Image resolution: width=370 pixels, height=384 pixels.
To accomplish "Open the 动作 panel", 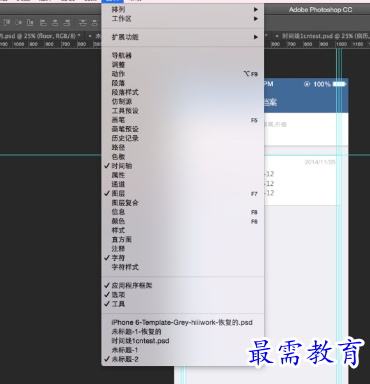I will pos(183,74).
